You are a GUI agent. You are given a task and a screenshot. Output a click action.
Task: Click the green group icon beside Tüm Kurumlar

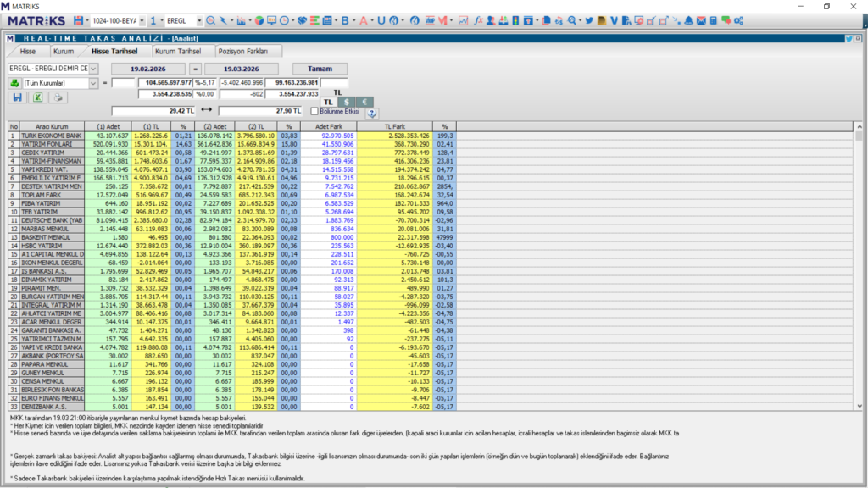point(14,83)
